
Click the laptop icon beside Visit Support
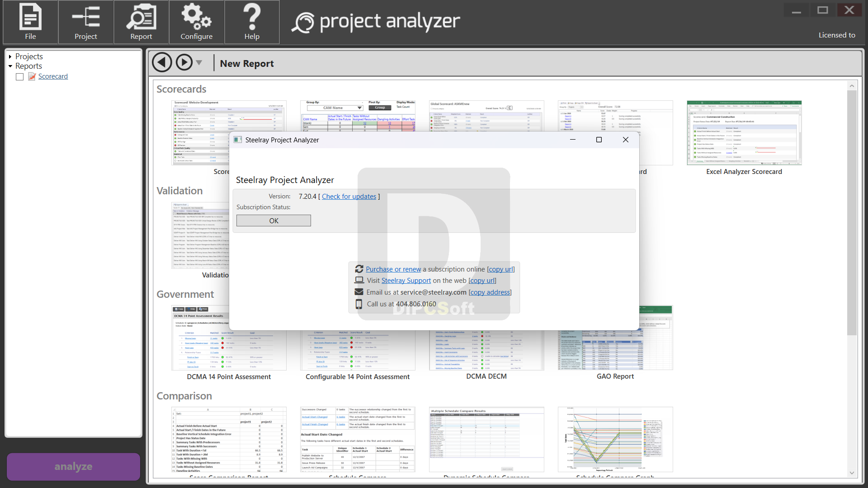tap(359, 280)
